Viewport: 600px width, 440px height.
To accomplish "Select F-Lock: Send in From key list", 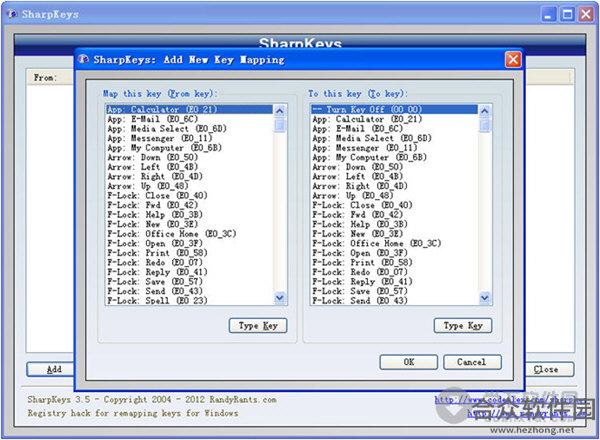I will click(x=189, y=291).
